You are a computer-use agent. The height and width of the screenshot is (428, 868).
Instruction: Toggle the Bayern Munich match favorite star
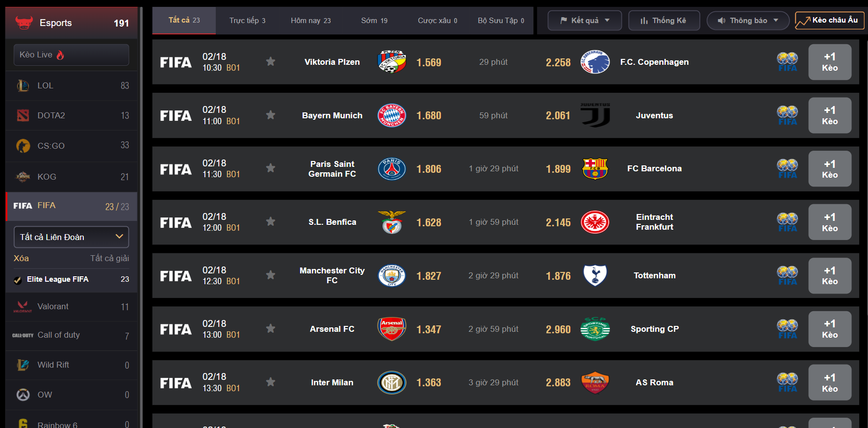point(270,115)
